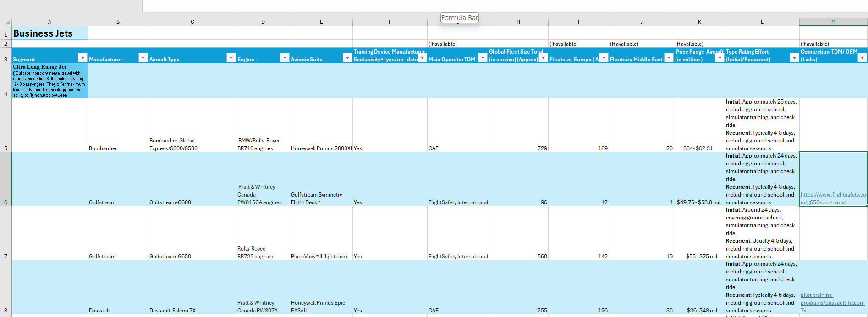Image resolution: width=868 pixels, height=317 pixels.
Task: Select the Bombardier-Global Express/6000/6500 cell
Action: coord(192,125)
